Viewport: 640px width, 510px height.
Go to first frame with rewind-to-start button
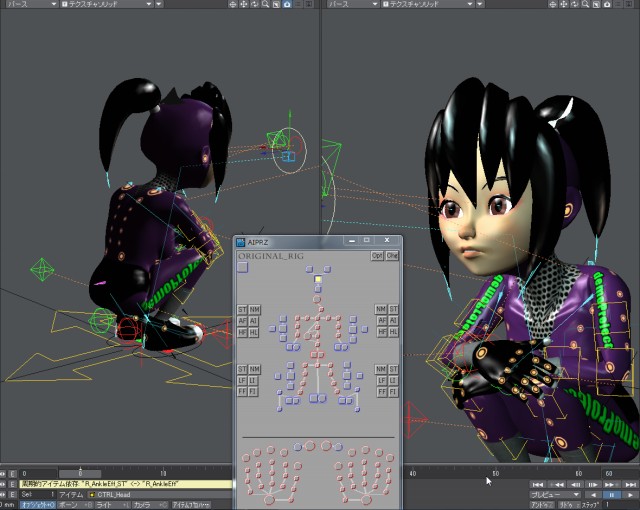point(538,484)
